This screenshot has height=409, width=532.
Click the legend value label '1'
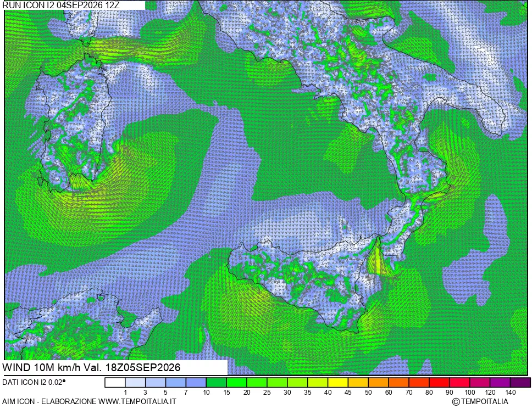[x=125, y=393]
